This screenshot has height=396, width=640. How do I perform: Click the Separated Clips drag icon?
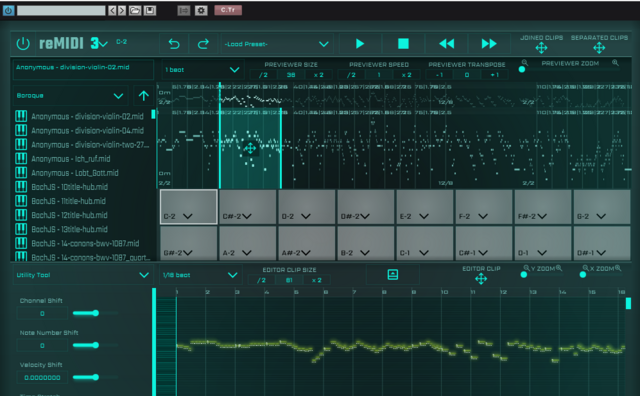pos(599,48)
